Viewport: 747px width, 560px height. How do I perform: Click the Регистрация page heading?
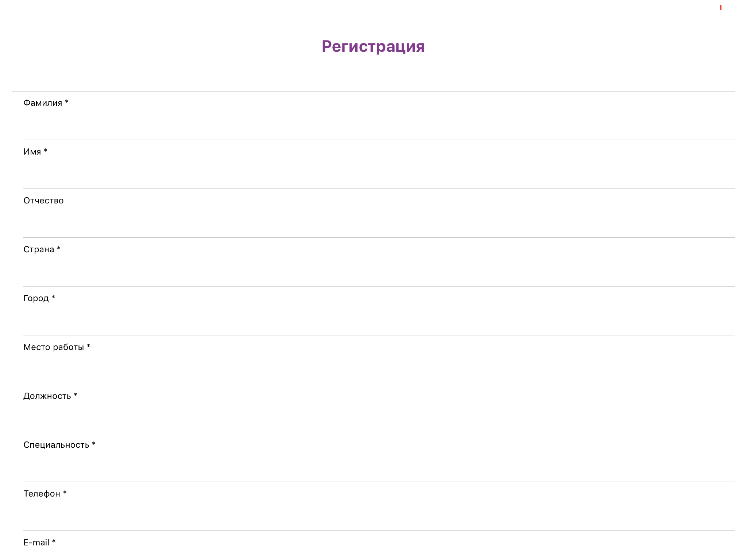tap(373, 46)
